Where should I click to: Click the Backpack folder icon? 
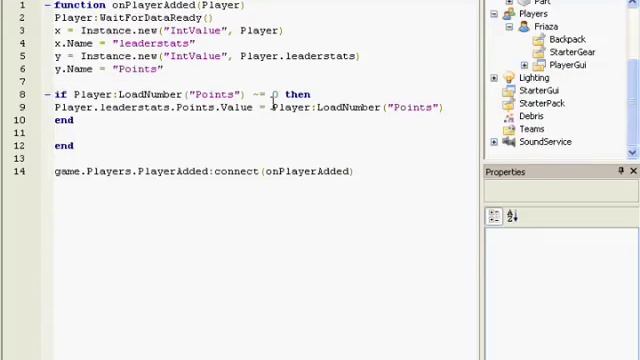click(x=539, y=40)
